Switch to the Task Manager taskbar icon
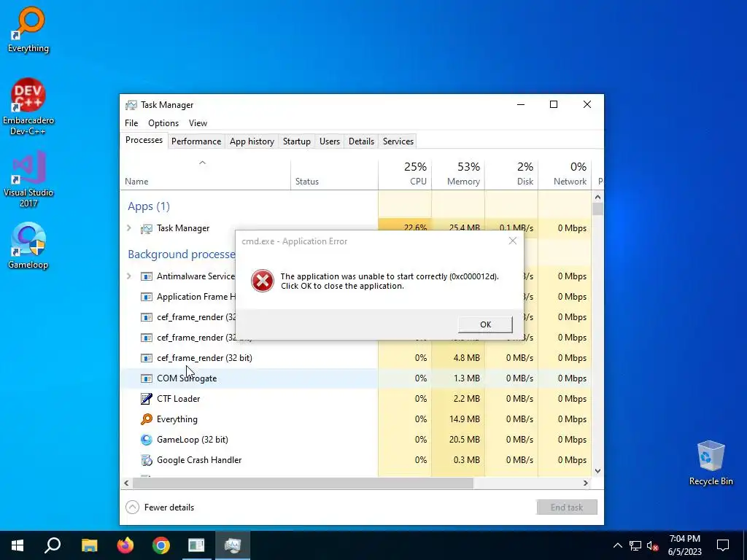Screen dimensions: 747x560 coord(233,545)
